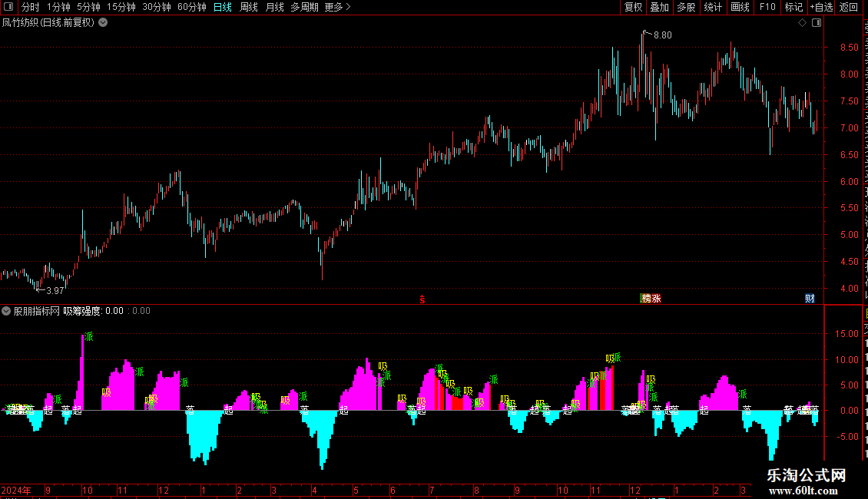Expand the 凤竹纺织 title dropdown arrow

[103, 23]
